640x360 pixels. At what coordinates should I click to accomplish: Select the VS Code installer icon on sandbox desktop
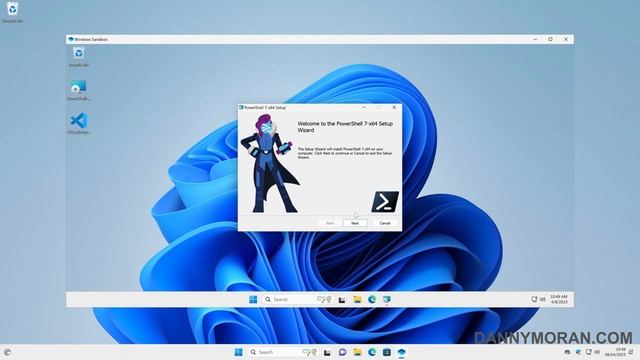(78, 124)
